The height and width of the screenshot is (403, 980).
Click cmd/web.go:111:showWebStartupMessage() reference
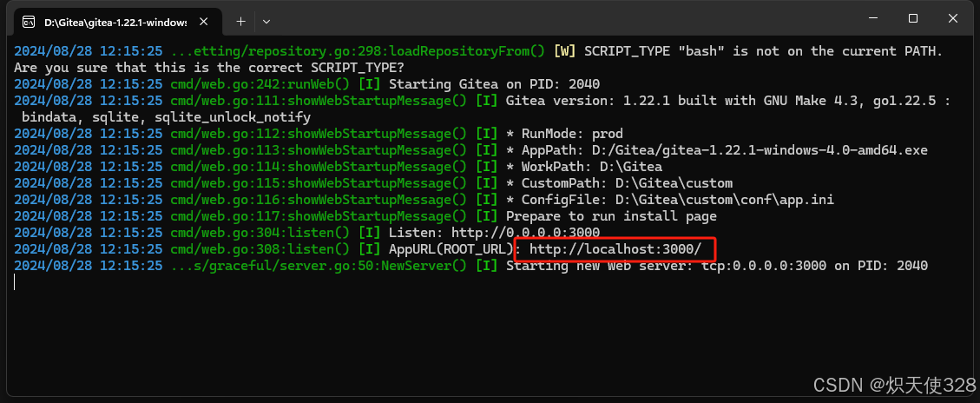tap(319, 101)
